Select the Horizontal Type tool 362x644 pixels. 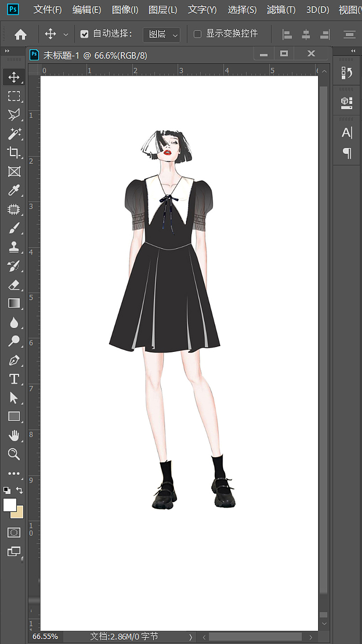(14, 379)
